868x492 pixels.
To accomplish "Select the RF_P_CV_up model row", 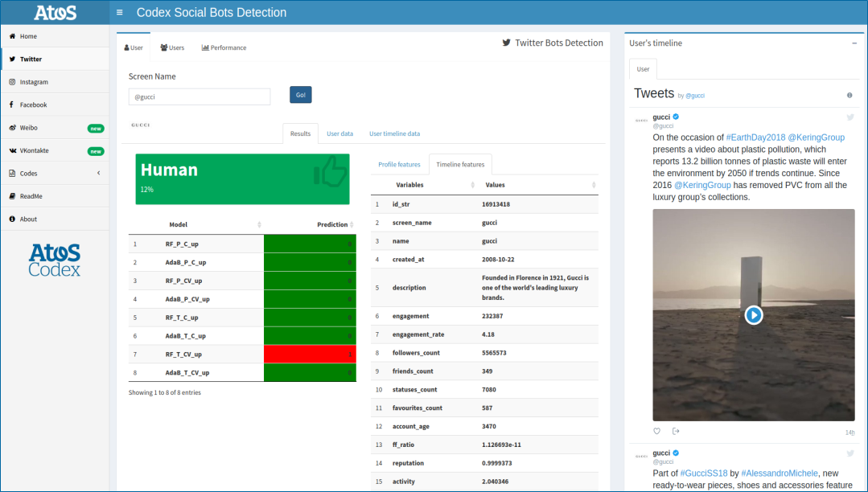I will click(x=242, y=281).
